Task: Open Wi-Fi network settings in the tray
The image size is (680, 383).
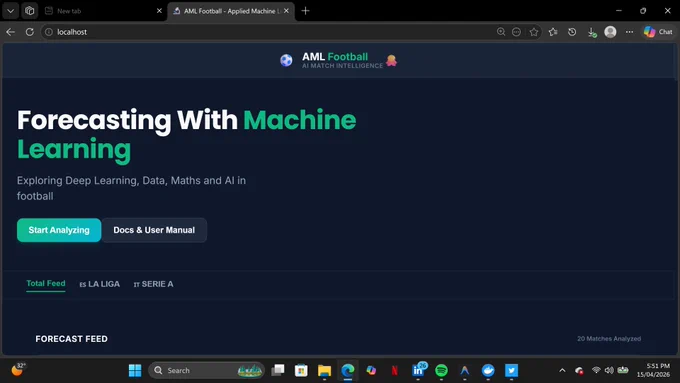Action: (596, 370)
